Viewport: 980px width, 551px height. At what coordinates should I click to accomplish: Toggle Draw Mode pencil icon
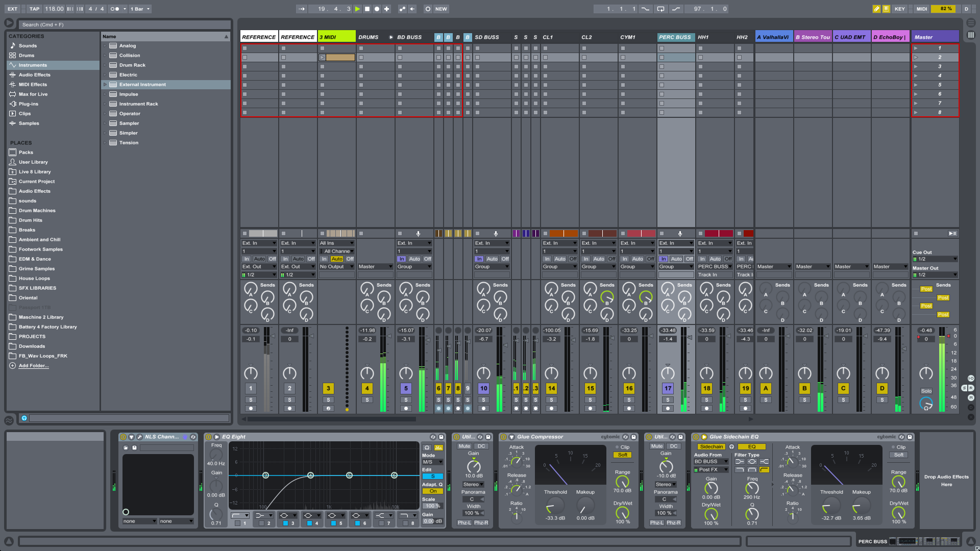(x=876, y=9)
